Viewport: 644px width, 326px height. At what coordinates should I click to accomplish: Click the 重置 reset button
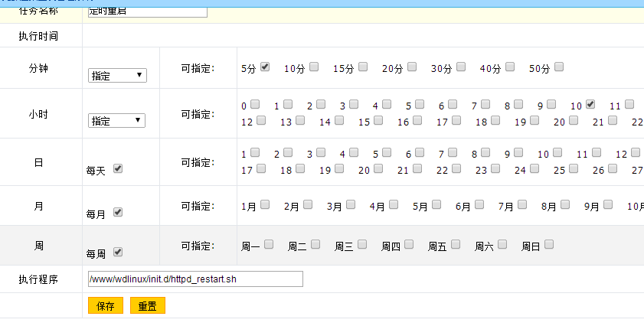tap(147, 305)
